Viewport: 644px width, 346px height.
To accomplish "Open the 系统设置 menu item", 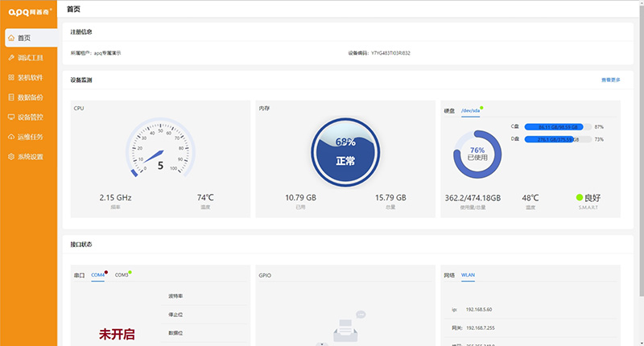I will click(x=30, y=156).
